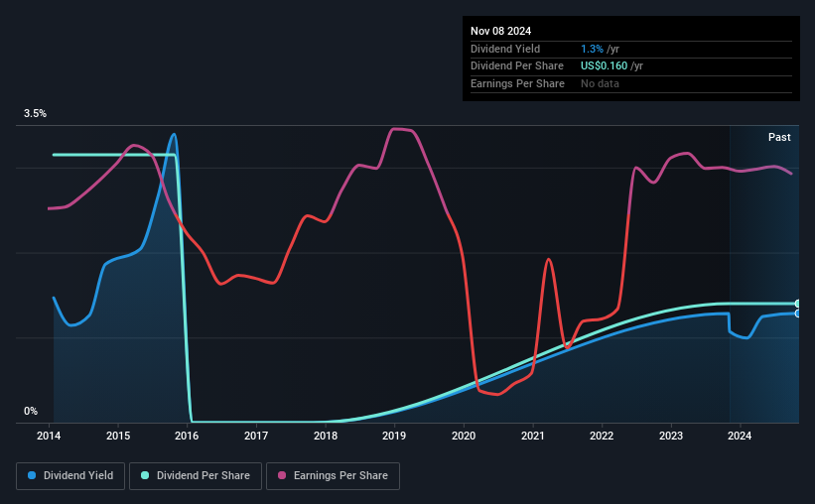The width and height of the screenshot is (815, 504).
Task: Select the teal Dividend Per Share end marker
Action: coord(798,304)
